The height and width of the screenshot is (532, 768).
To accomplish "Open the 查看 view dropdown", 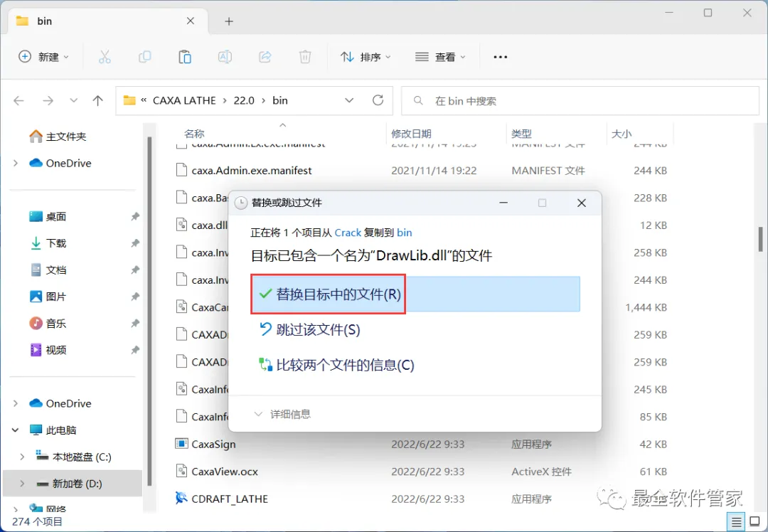I will click(x=440, y=57).
